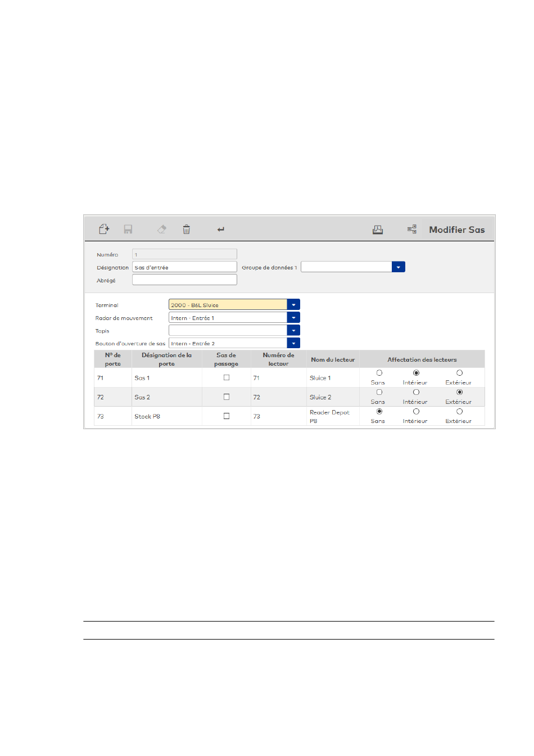Tick Sas de passage box for Sas 2

point(227,397)
